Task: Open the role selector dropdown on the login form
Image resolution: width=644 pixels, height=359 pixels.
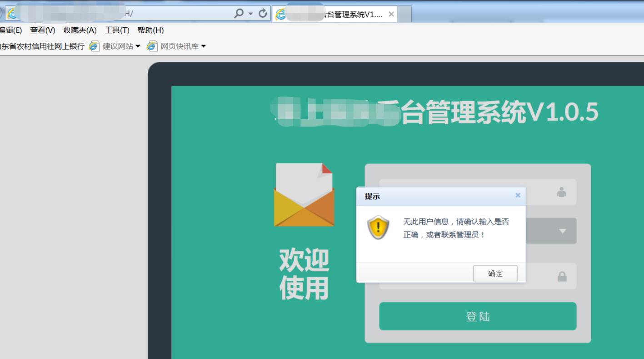Action: pos(562,231)
